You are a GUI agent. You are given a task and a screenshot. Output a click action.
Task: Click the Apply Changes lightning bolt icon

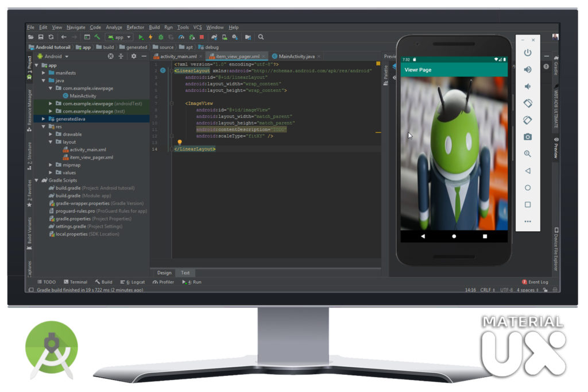[151, 37]
